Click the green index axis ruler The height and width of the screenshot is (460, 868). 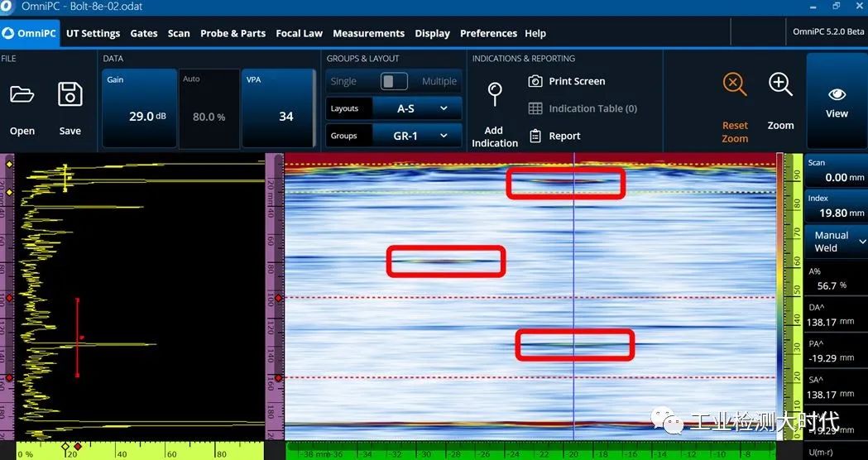[x=530, y=450]
